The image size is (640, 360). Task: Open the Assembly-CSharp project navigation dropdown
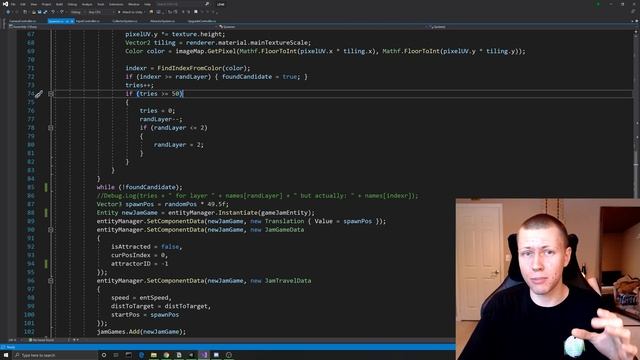point(113,27)
